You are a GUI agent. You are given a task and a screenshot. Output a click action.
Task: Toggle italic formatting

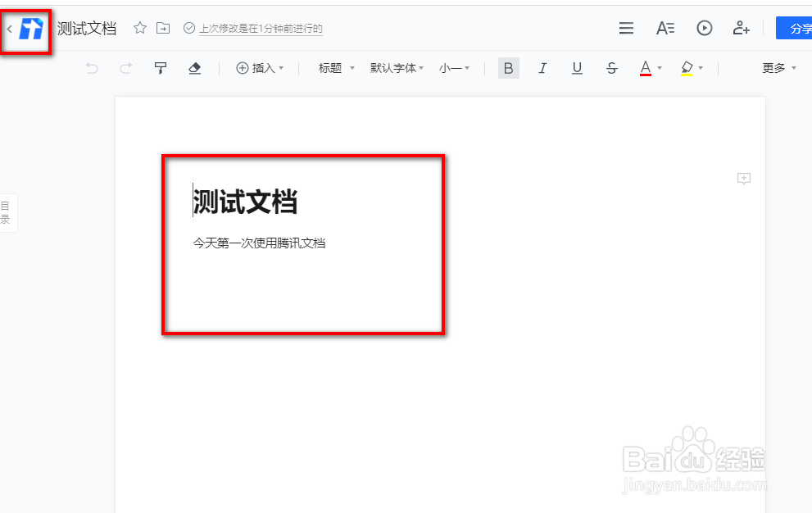pos(542,68)
